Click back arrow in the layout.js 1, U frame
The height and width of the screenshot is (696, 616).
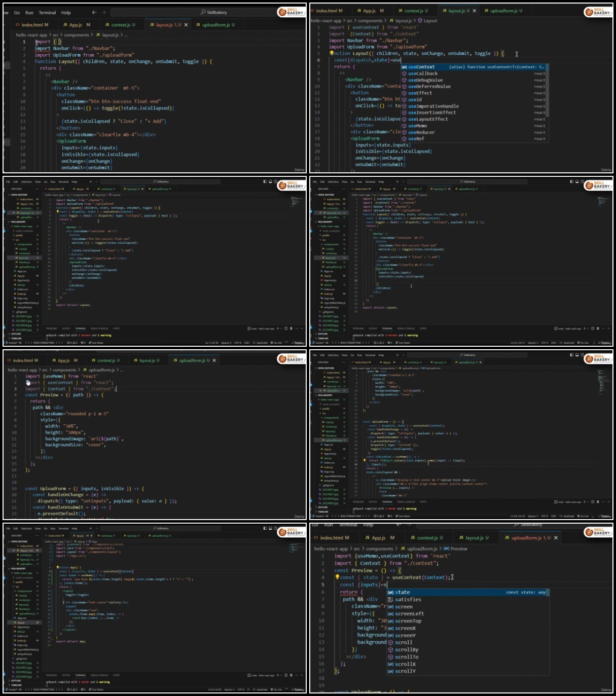pos(94,12)
